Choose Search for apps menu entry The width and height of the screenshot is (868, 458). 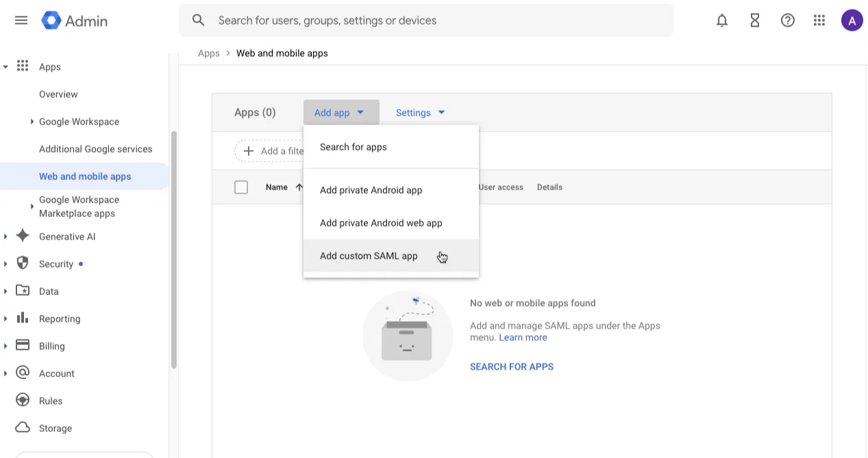tap(391, 147)
